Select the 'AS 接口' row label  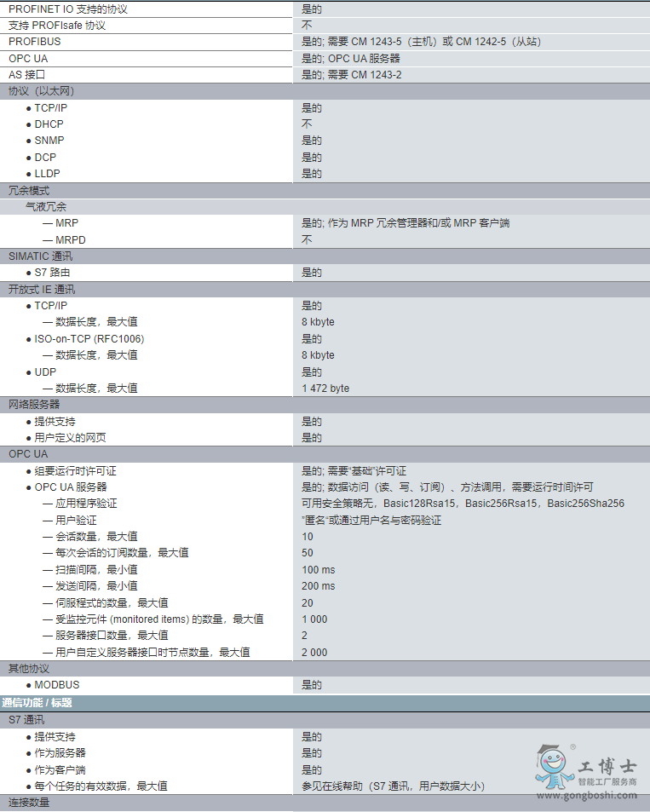tap(27, 75)
